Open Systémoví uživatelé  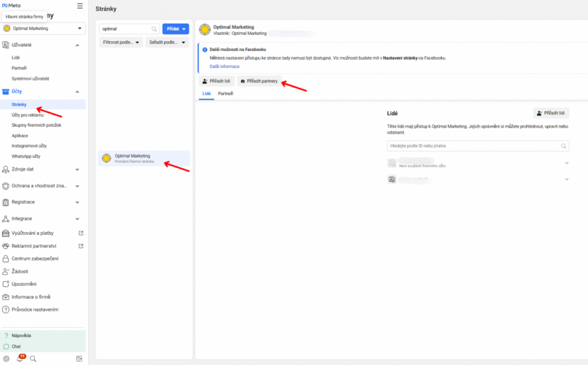(x=30, y=78)
